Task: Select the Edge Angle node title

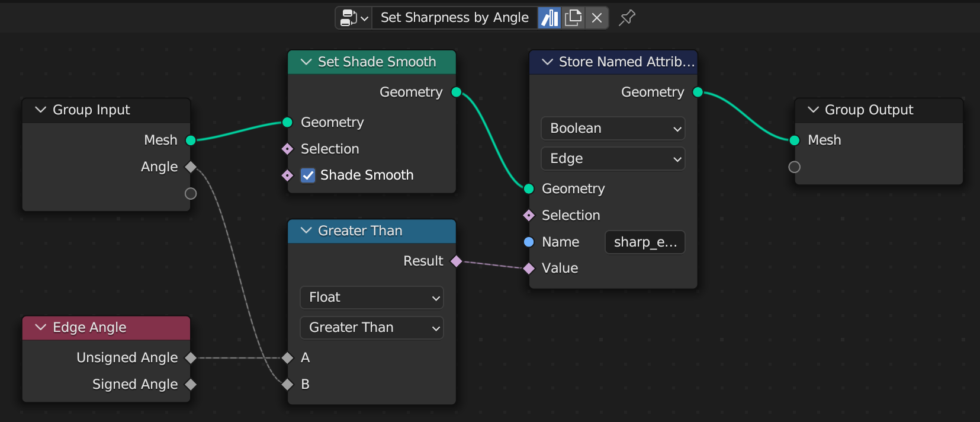Action: (89, 327)
